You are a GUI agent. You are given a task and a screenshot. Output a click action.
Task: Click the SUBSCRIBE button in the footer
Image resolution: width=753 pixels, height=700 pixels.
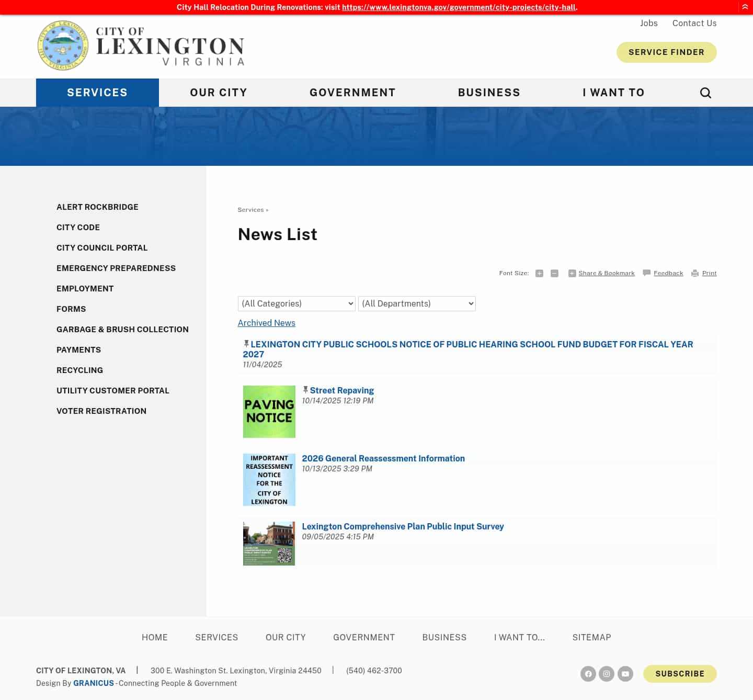pyautogui.click(x=680, y=674)
